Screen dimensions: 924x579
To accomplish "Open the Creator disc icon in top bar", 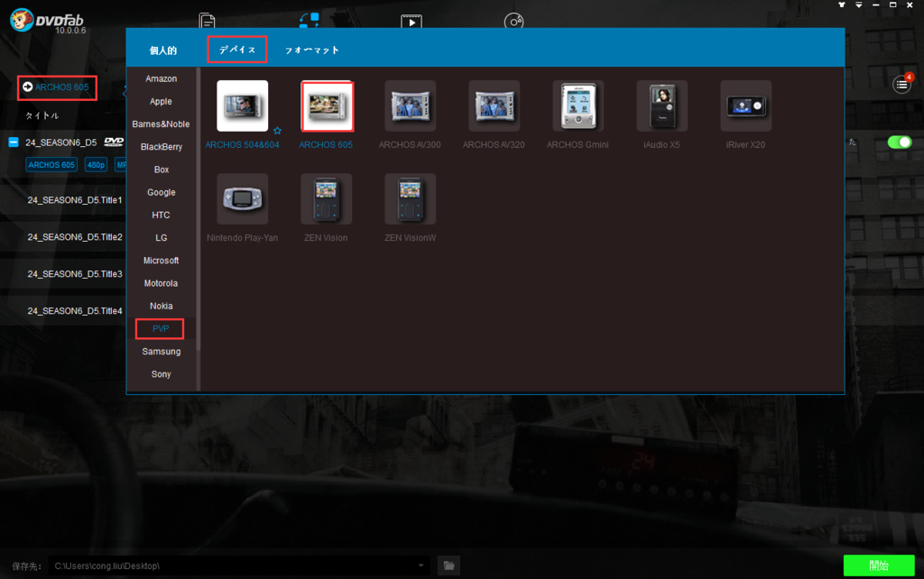I will click(513, 22).
